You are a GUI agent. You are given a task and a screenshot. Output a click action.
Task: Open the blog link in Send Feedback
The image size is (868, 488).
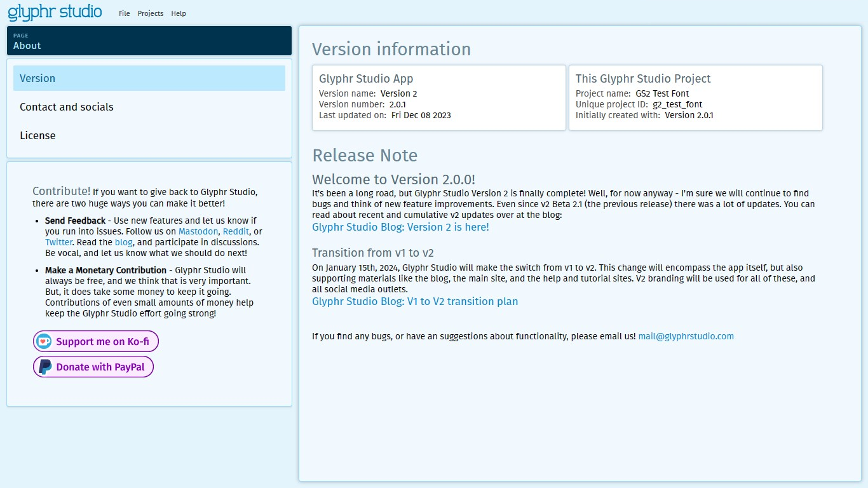[123, 242]
